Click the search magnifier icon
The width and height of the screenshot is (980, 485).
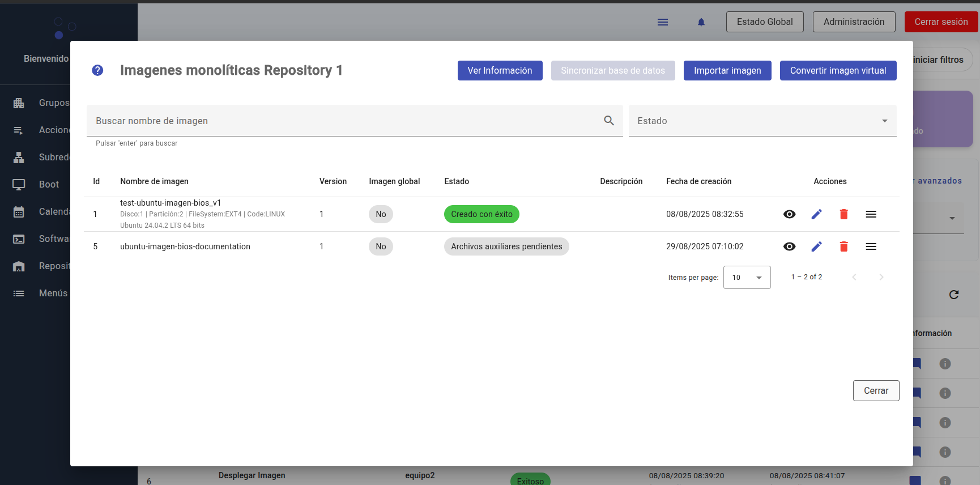pyautogui.click(x=609, y=121)
